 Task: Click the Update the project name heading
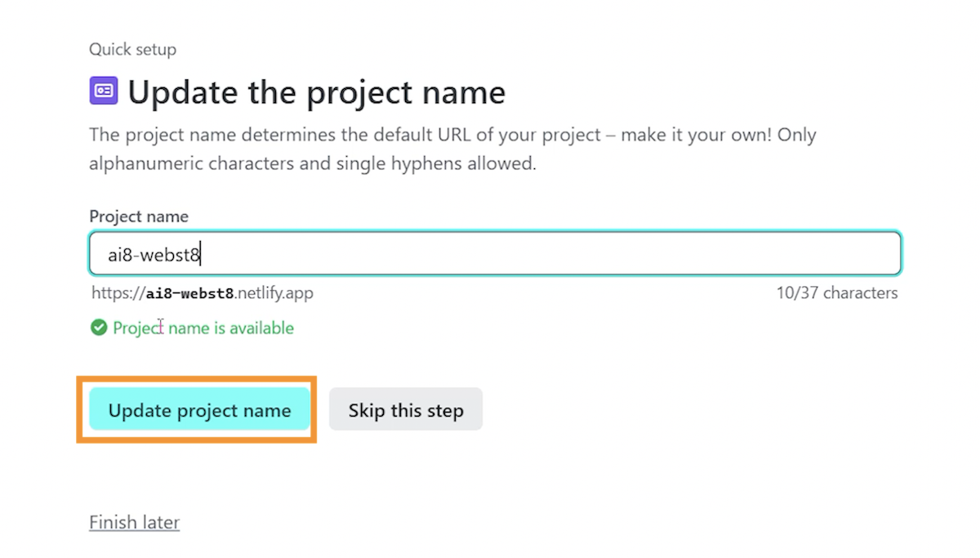pos(317,92)
